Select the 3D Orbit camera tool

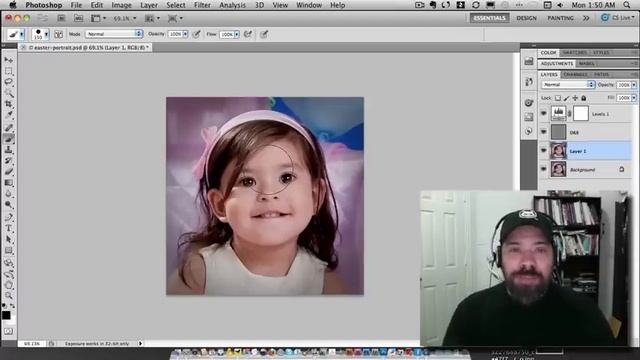(x=9, y=274)
